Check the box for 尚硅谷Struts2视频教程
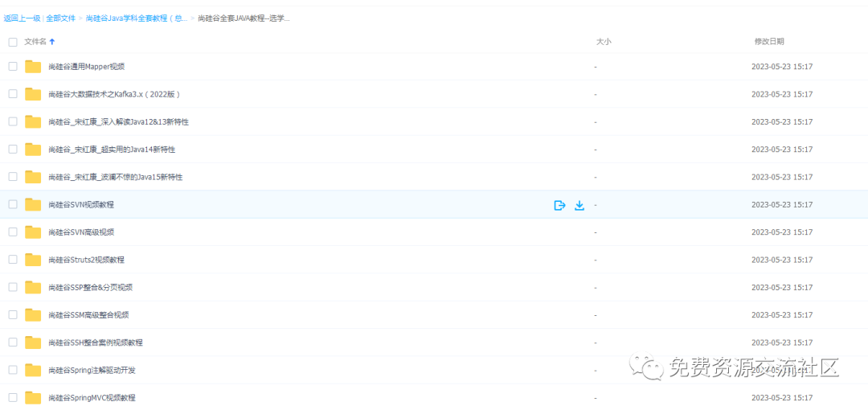 click(x=13, y=260)
